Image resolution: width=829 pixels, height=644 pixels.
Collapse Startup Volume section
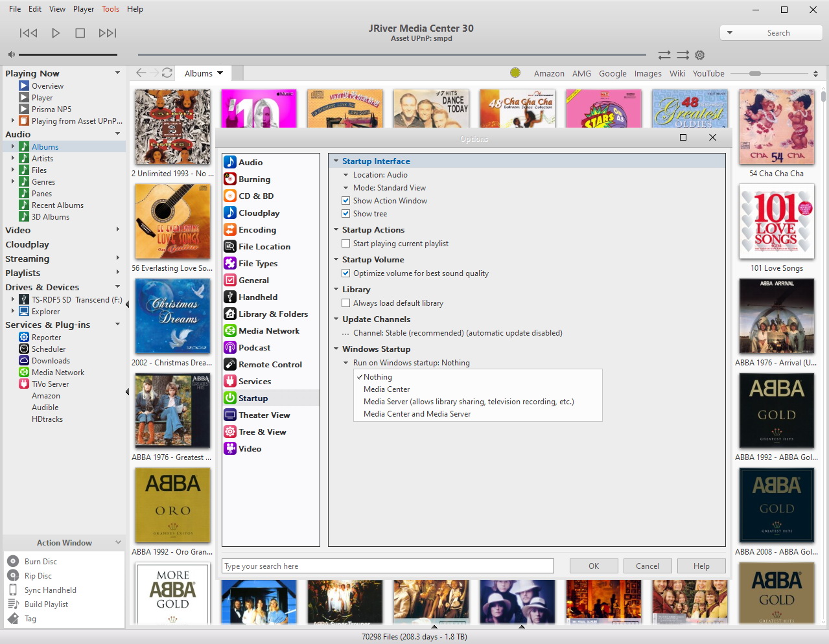(336, 260)
